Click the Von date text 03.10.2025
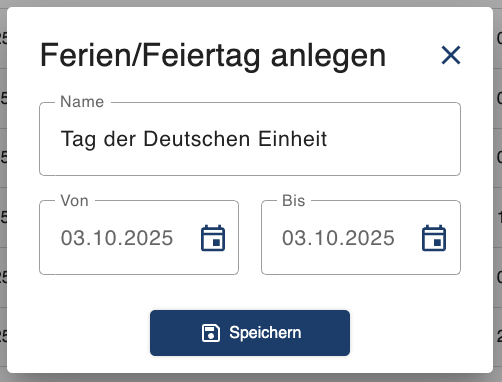Image resolution: width=502 pixels, height=382 pixels. 117,238
